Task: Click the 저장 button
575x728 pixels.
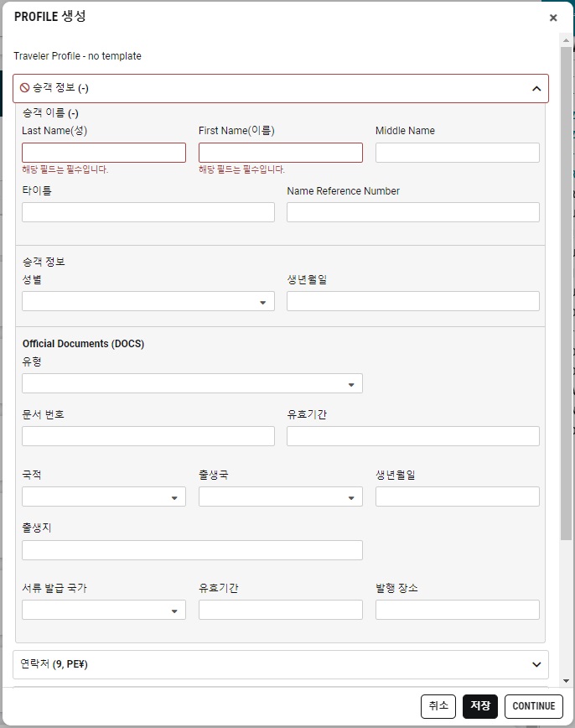Action: coord(480,706)
